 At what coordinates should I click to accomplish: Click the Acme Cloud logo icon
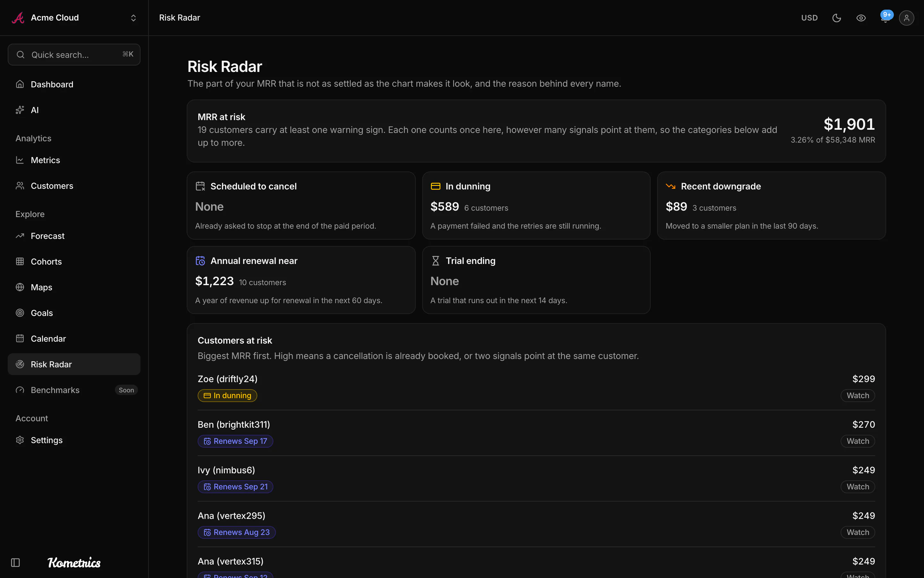(x=18, y=18)
